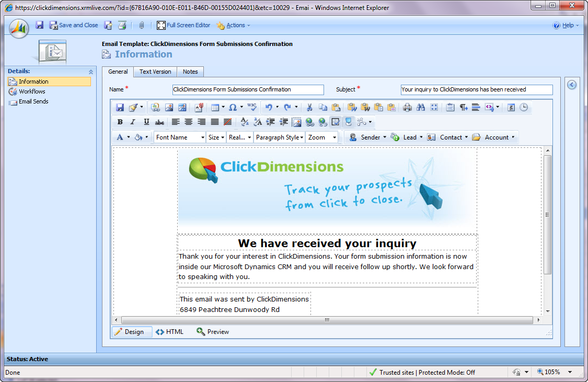Switch to the Notes tab
The image size is (588, 382).
coord(190,72)
